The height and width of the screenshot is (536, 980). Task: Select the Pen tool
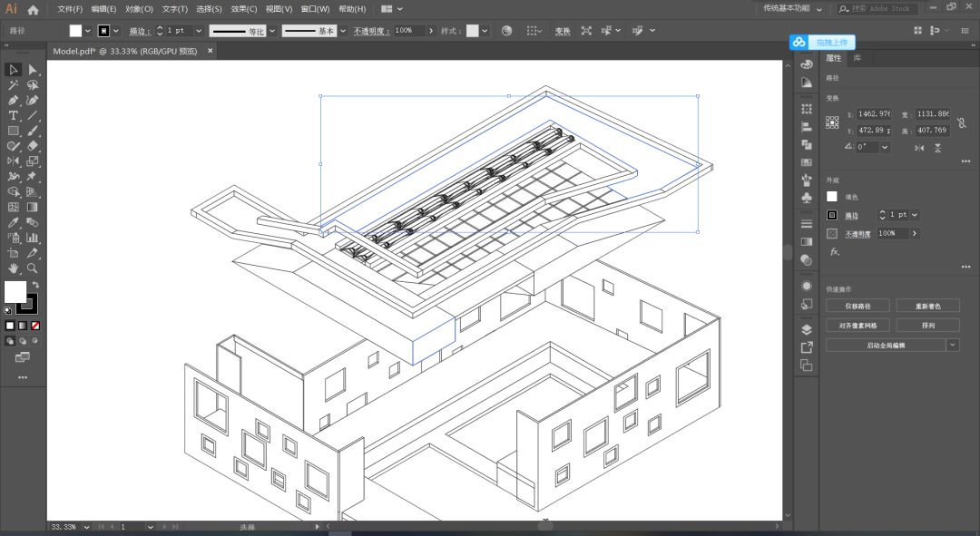pos(13,100)
